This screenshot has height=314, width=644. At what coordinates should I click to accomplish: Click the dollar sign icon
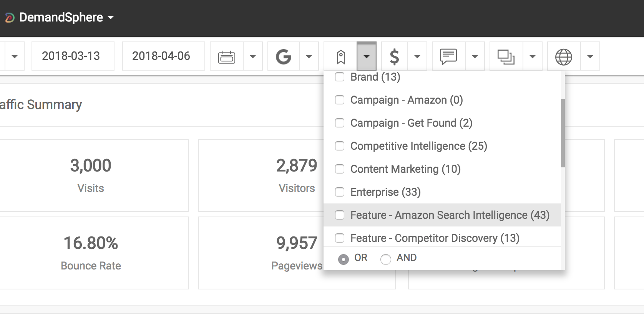coord(394,57)
